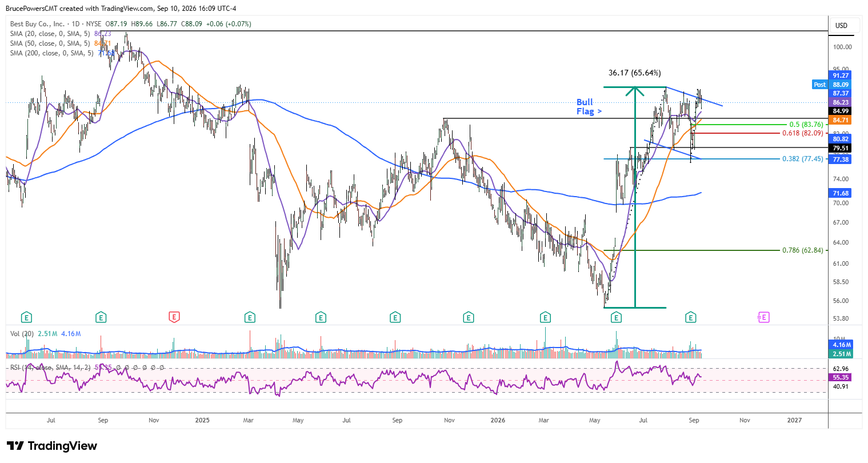Select the 84.71 orange SMA price tag
The image size is (868, 463).
click(x=840, y=120)
